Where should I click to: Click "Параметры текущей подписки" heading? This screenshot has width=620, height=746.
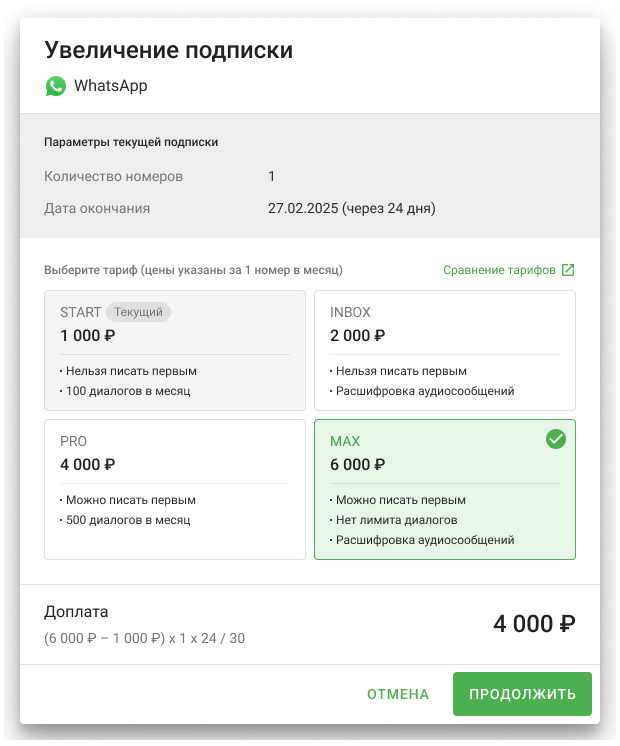(x=131, y=142)
